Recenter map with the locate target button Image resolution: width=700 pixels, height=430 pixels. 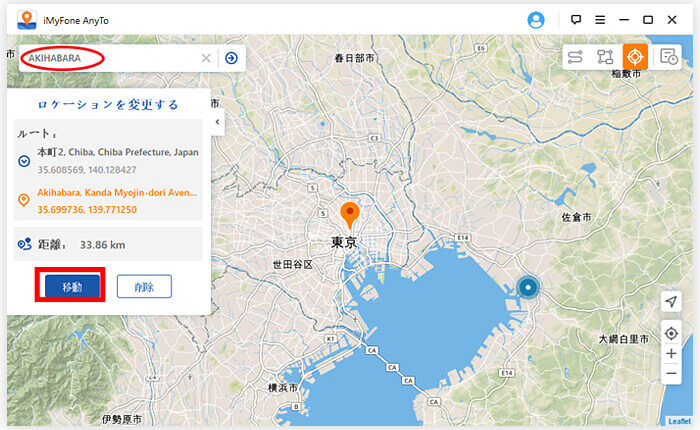pyautogui.click(x=671, y=333)
